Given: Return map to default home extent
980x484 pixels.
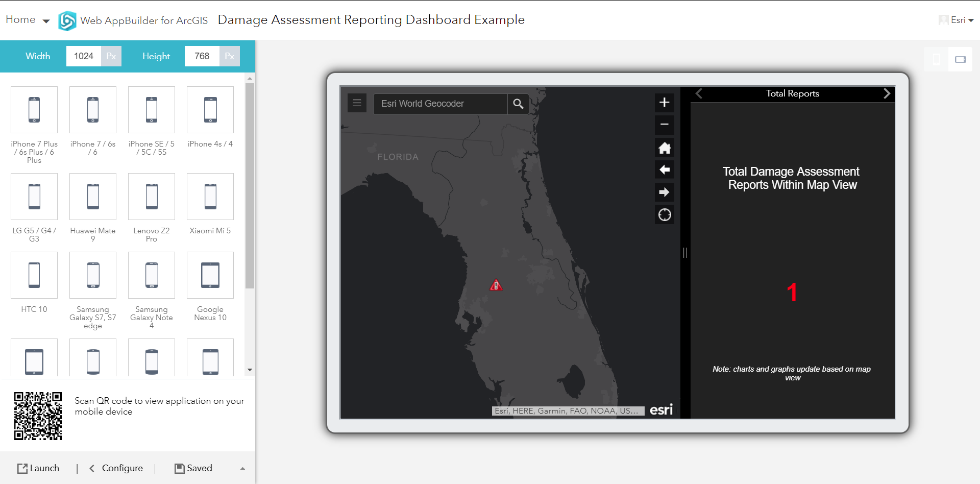Looking at the screenshot, I should 665,148.
